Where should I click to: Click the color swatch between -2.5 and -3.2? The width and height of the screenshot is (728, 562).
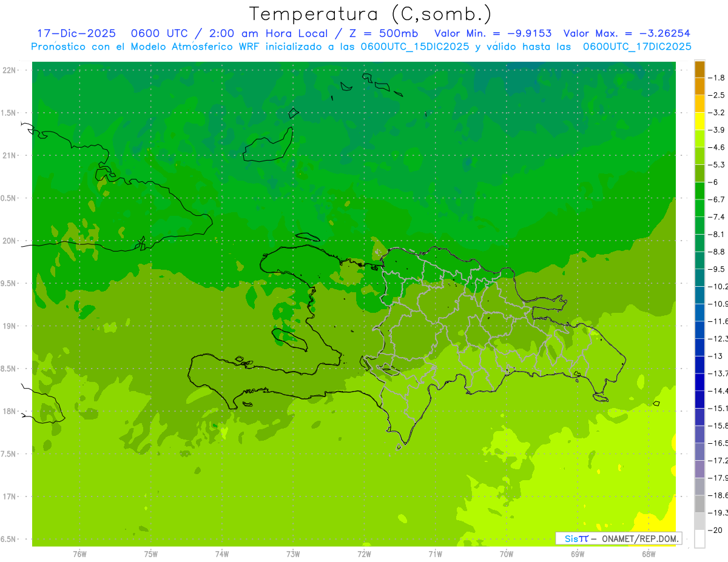[699, 104]
